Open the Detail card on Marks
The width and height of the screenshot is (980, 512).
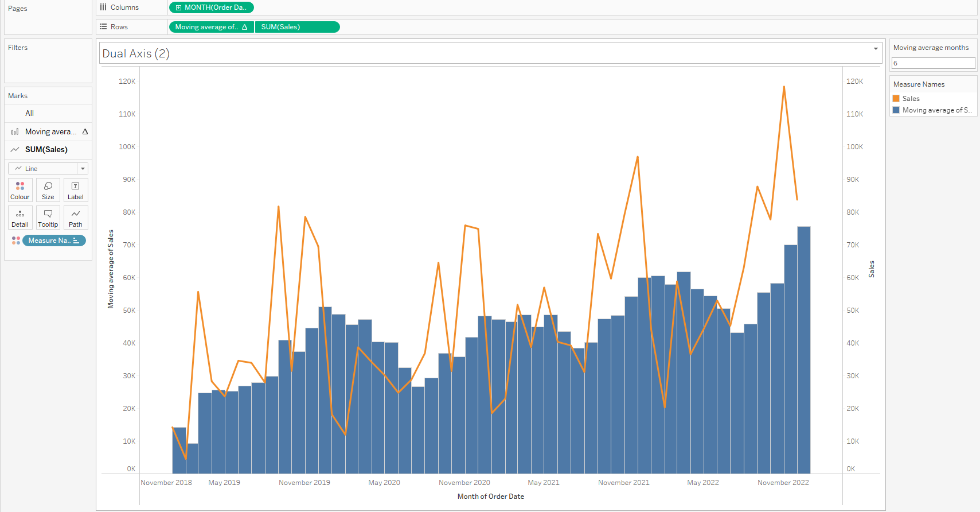pyautogui.click(x=20, y=218)
